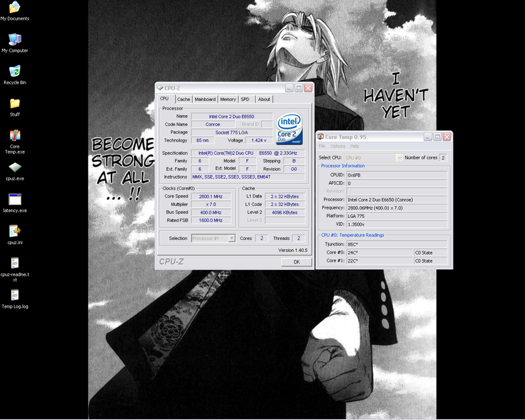
Task: Open the Help menu in Core Temp
Action: click(x=354, y=146)
